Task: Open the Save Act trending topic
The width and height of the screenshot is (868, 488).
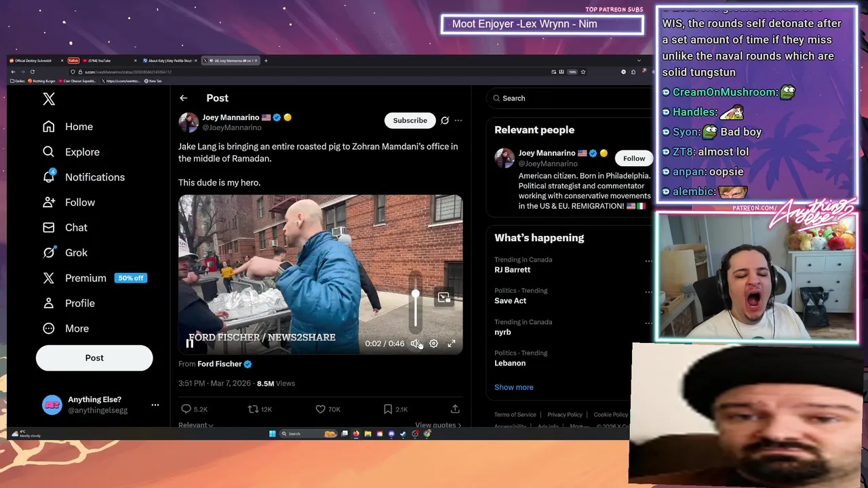Action: click(x=511, y=301)
